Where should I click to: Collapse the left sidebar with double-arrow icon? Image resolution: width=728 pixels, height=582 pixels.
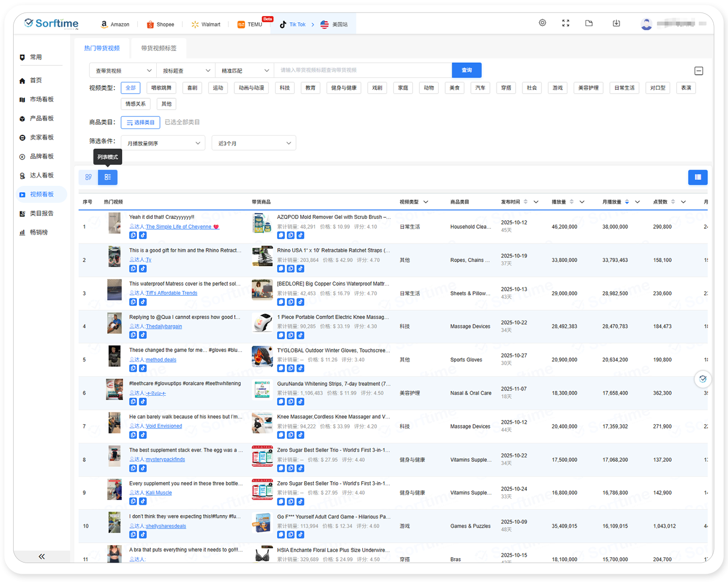pos(42,556)
